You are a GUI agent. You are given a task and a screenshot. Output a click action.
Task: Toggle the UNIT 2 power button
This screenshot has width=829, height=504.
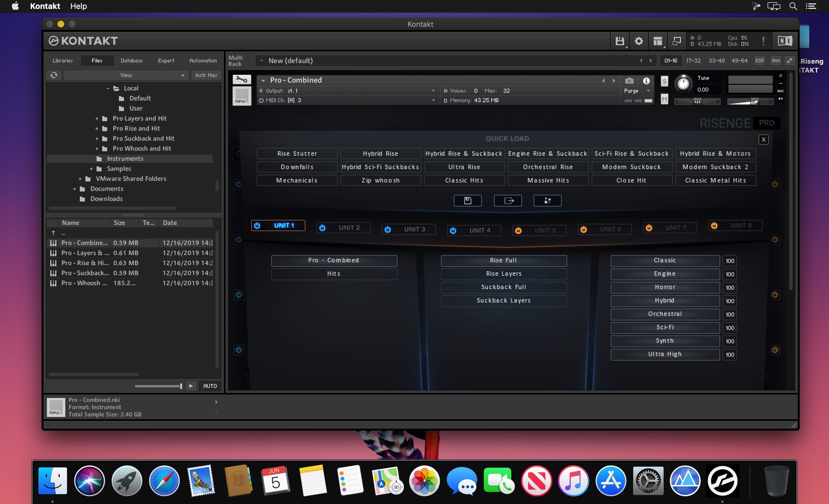tap(322, 228)
